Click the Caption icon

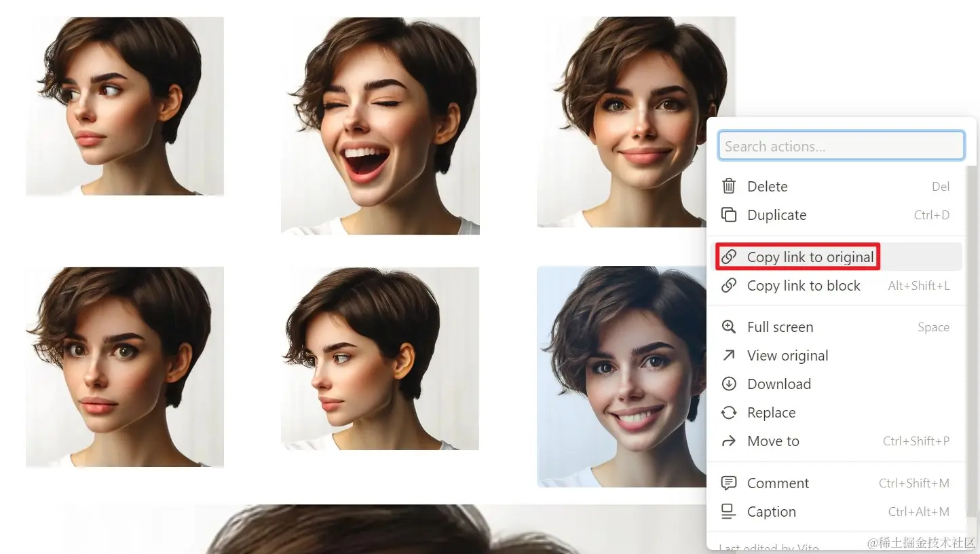tap(729, 511)
